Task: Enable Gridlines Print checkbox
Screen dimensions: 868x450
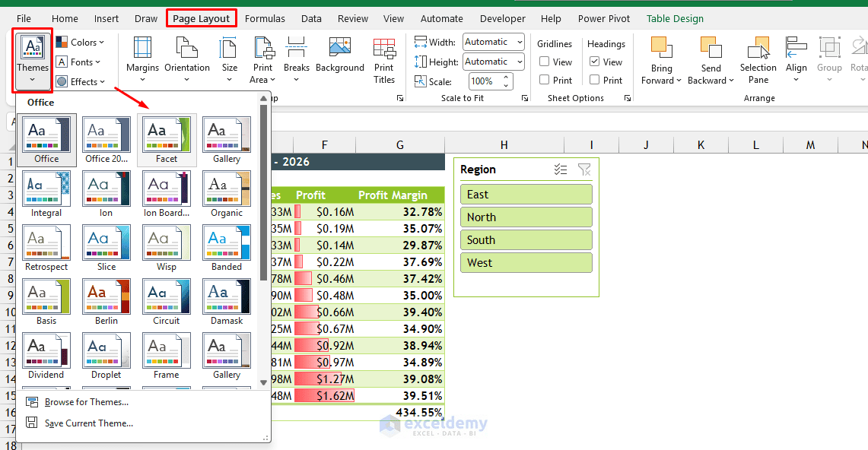Action: [544, 80]
